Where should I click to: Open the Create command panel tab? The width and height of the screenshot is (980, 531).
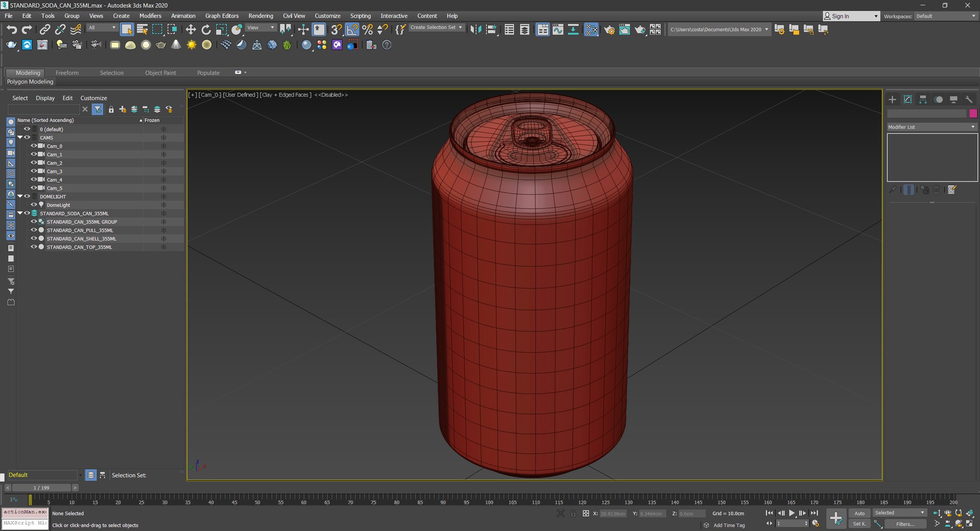(892, 99)
